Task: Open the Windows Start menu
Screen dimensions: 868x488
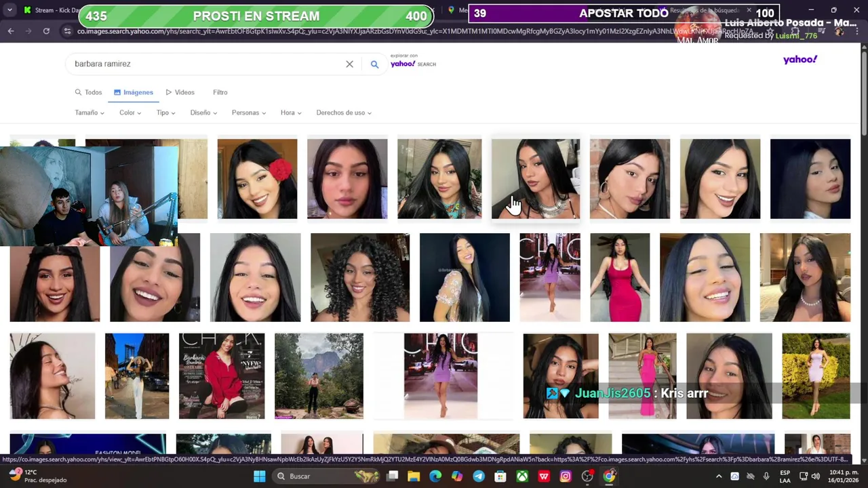Action: point(260,476)
